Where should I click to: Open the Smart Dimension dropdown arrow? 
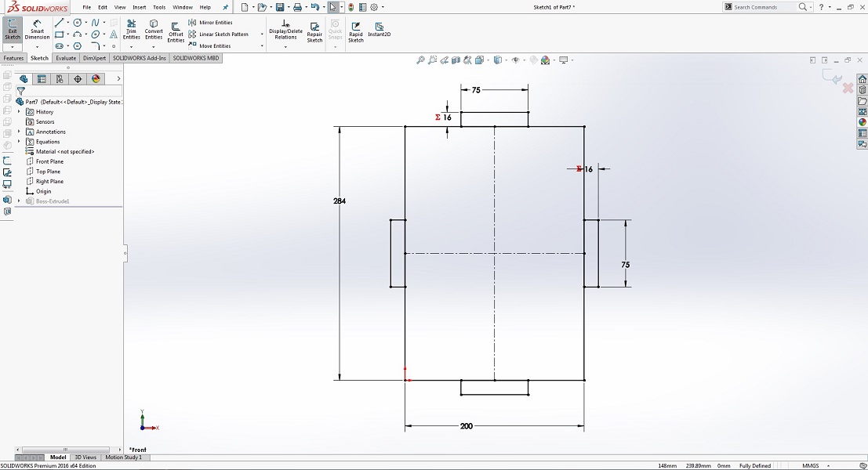[x=37, y=47]
